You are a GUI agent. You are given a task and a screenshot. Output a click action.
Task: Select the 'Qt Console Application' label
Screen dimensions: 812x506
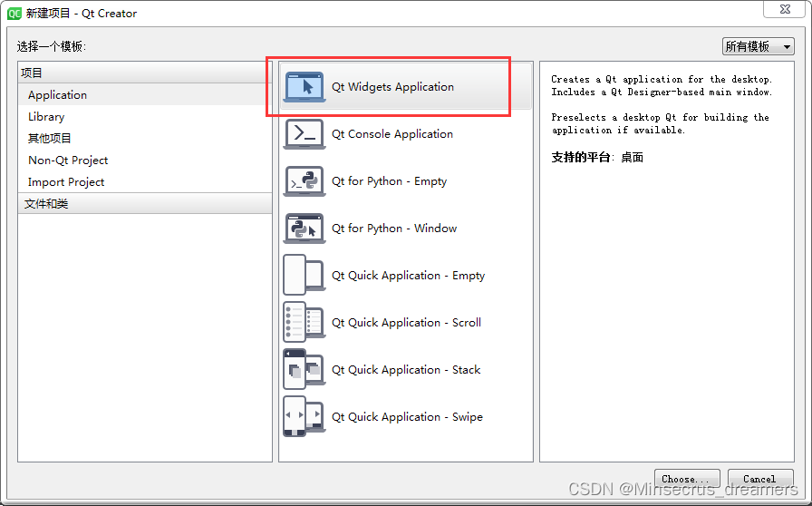392,134
